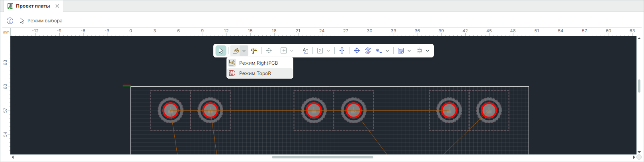Expand the last toolbar table icon dropdown
The image size is (644, 162).
point(427,51)
